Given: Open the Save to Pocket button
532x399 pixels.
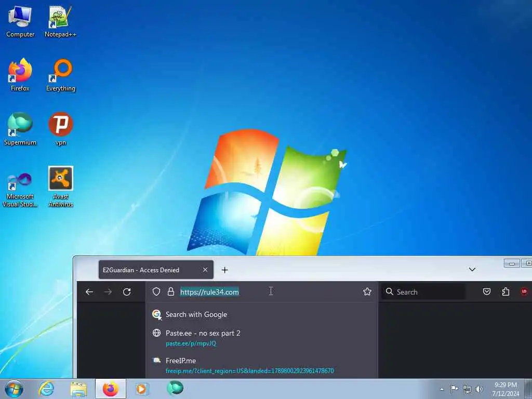Looking at the screenshot, I should point(486,292).
